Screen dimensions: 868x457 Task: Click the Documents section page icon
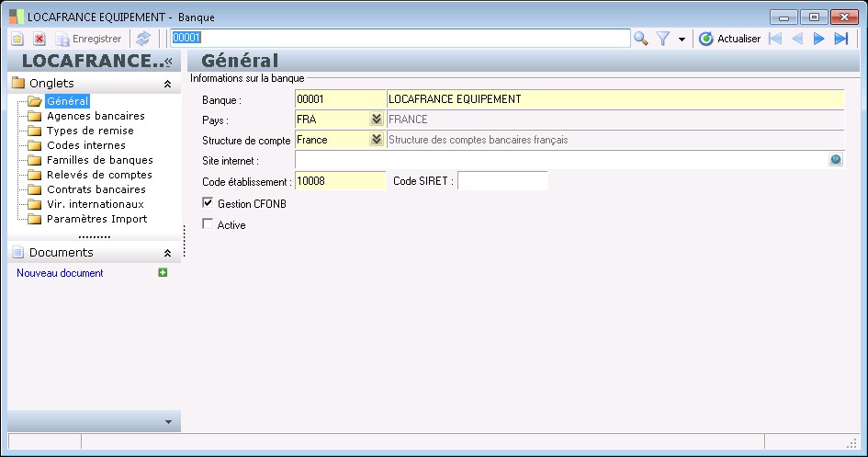coord(18,253)
